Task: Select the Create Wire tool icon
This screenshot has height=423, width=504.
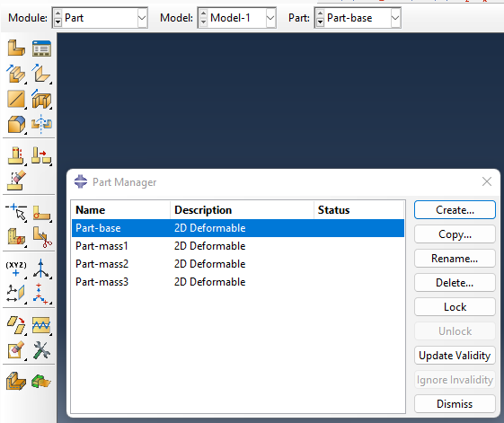Action: coord(16,99)
